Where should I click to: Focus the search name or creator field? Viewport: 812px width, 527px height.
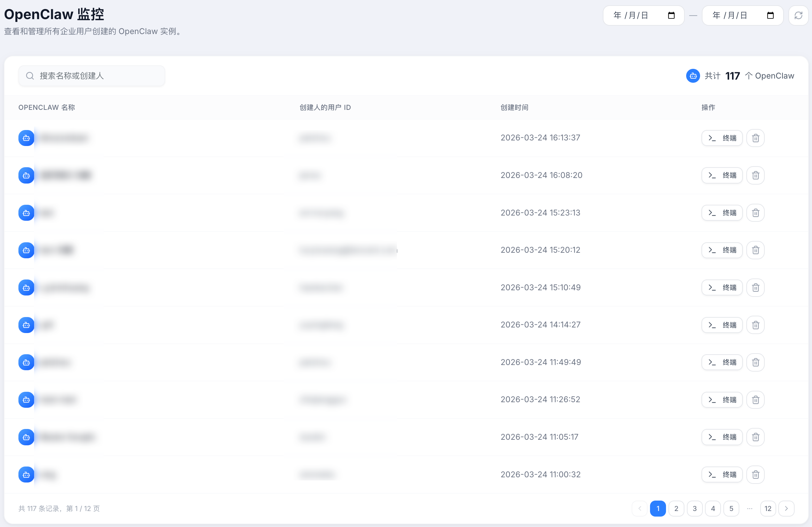coord(92,76)
